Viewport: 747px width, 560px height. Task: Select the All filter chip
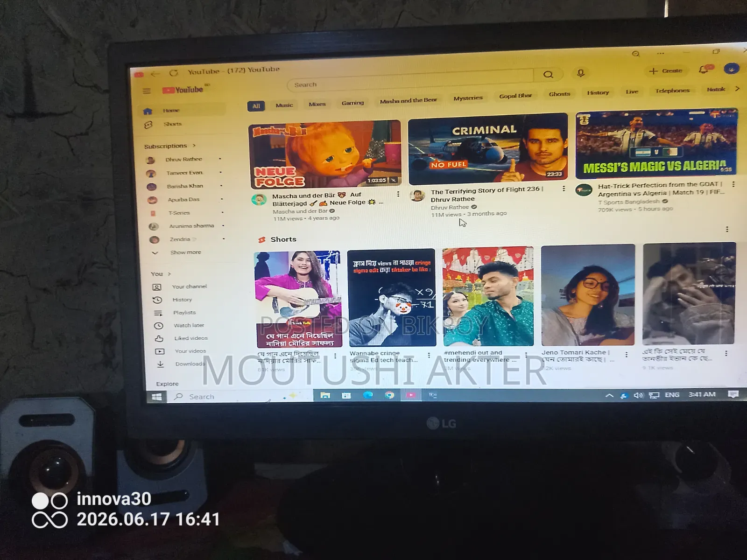coord(256,106)
